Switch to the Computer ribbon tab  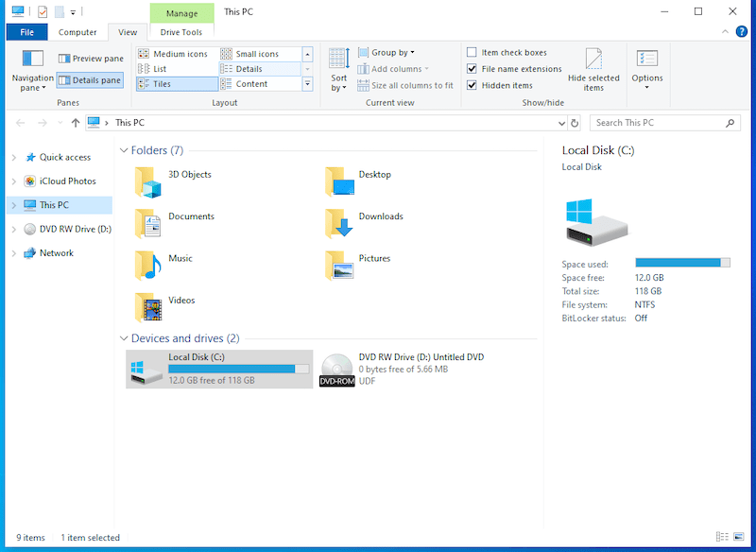point(77,31)
